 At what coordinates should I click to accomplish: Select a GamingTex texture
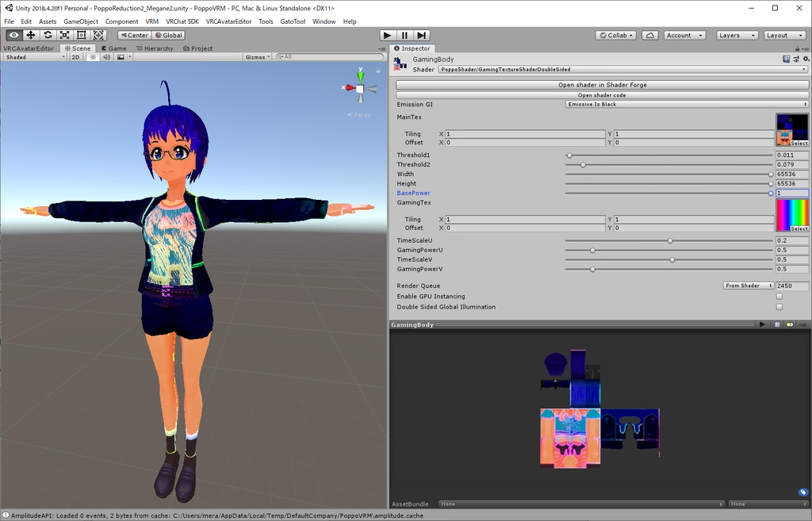pyautogui.click(x=799, y=228)
